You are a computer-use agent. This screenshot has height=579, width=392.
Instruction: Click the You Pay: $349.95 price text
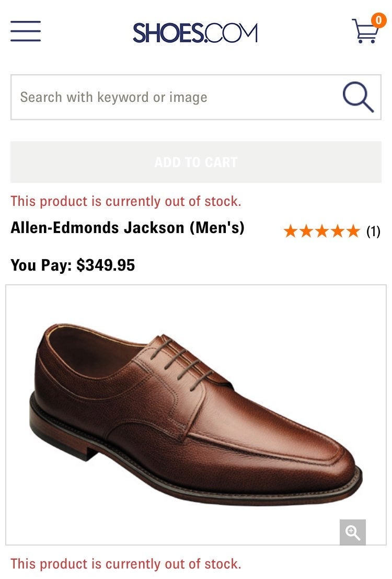[x=73, y=265]
